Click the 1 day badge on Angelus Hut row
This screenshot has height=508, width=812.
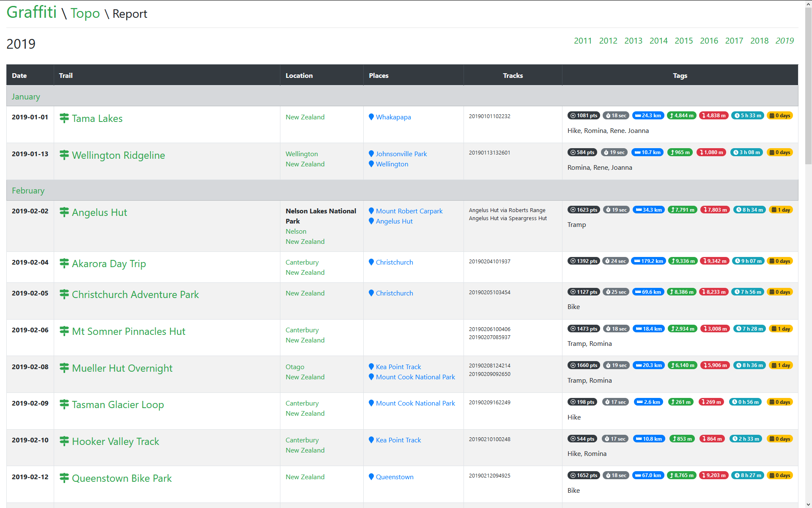point(781,210)
